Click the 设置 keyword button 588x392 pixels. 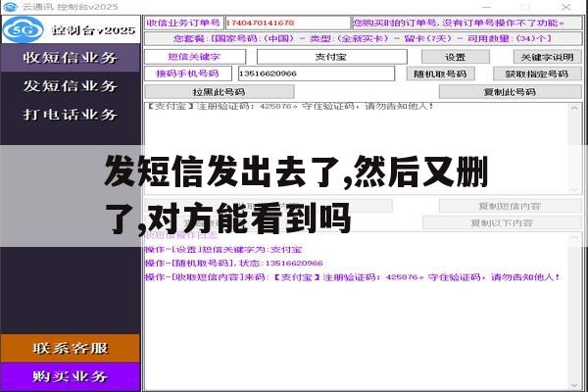click(456, 57)
